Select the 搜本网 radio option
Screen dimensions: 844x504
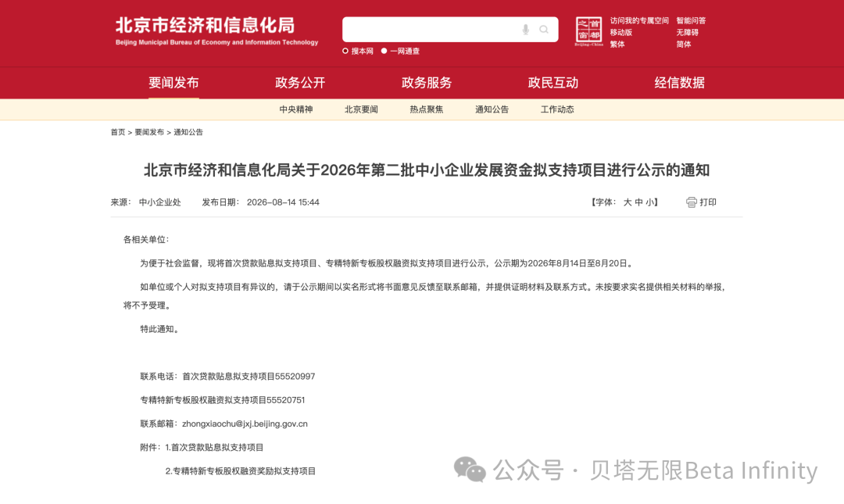pos(345,51)
